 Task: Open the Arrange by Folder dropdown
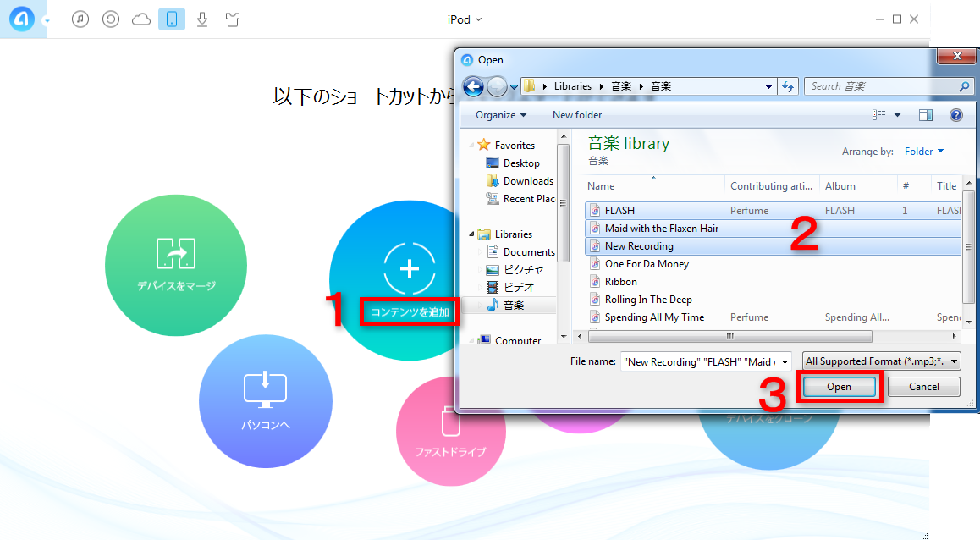click(924, 152)
